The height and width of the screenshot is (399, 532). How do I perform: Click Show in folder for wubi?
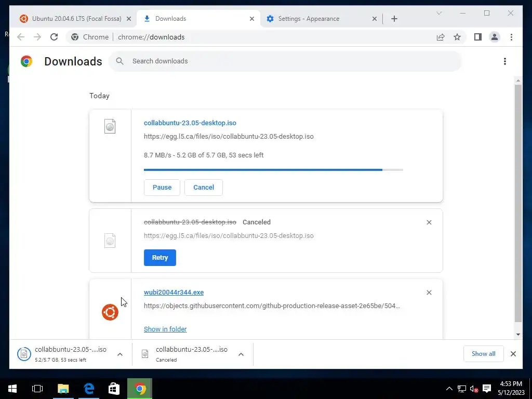coord(165,329)
